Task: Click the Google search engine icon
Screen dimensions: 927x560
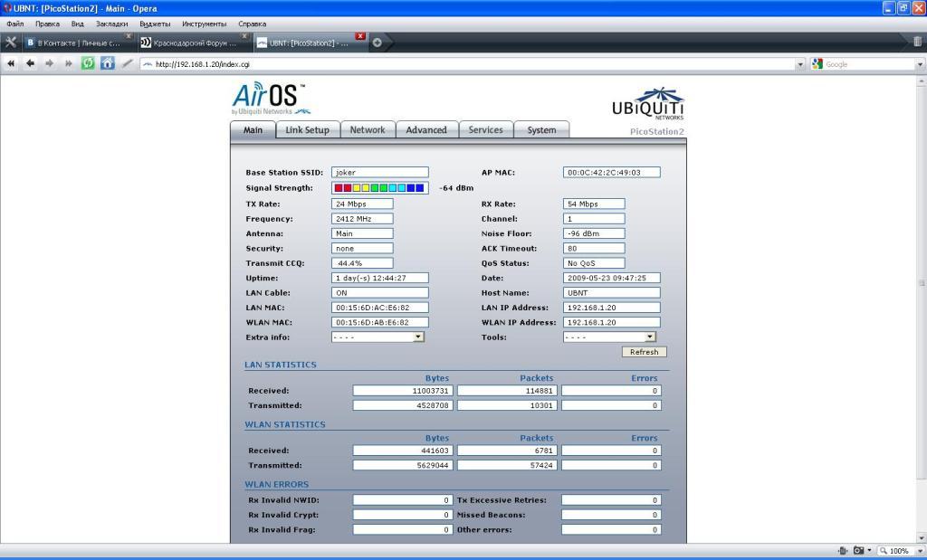Action: 817,64
